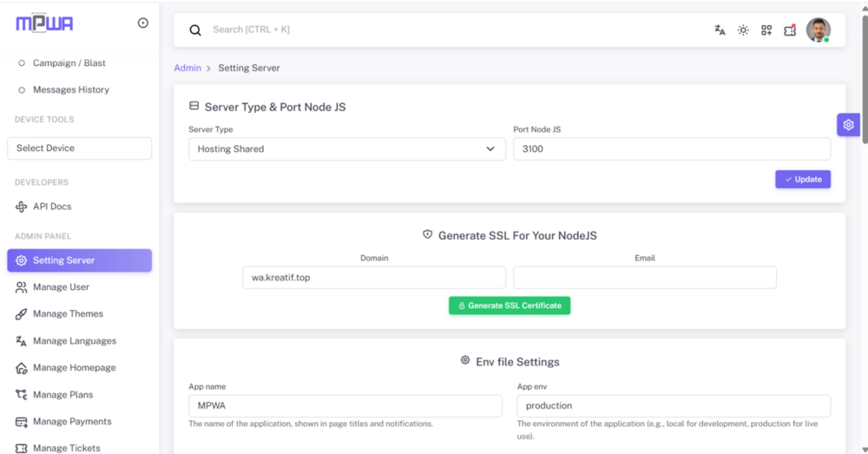The image size is (868, 454).
Task: Open the user avatar menu
Action: click(x=819, y=30)
